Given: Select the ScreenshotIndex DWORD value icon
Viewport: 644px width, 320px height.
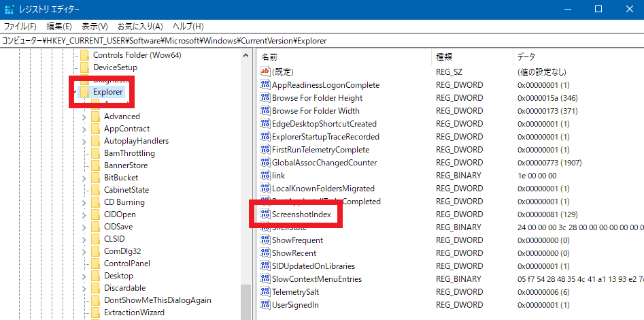Looking at the screenshot, I should point(265,214).
